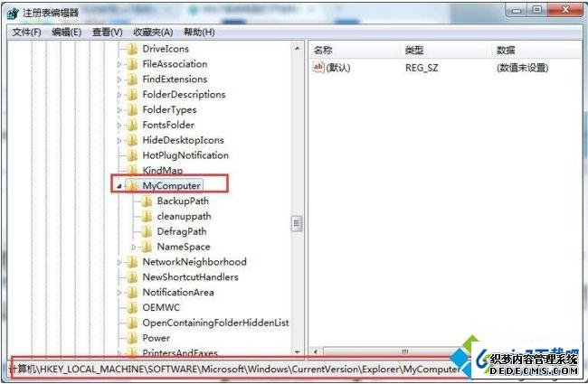Click the DriveIcons folder icon
The height and width of the screenshot is (384, 588).
tap(132, 49)
